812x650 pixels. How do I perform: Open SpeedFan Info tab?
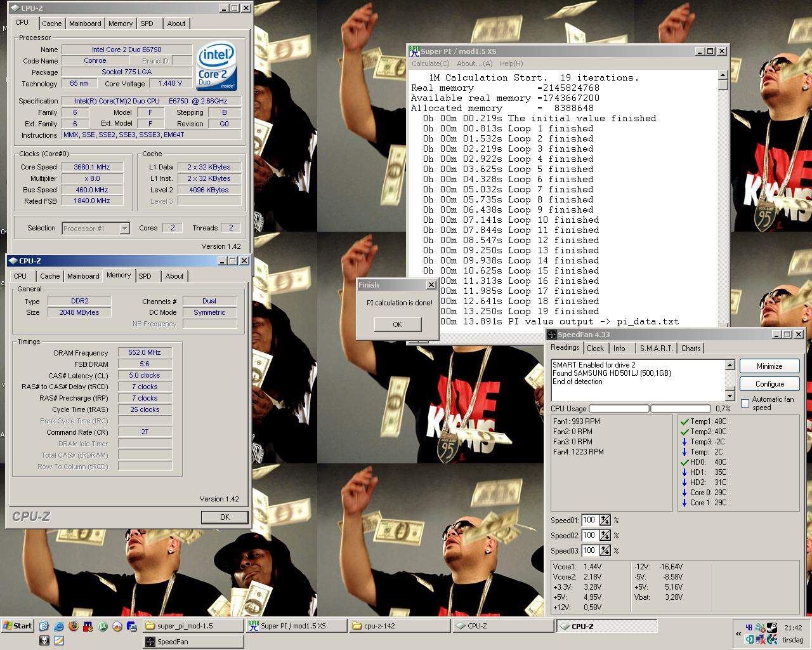coord(619,348)
